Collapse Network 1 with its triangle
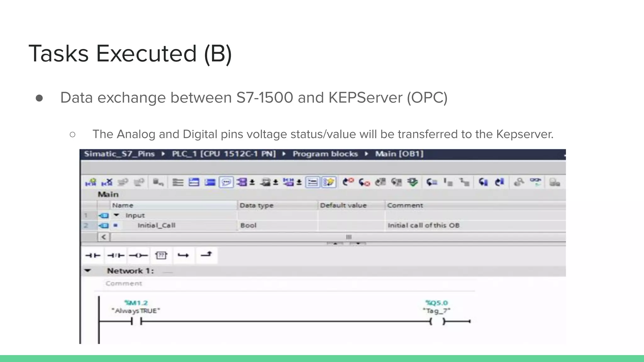This screenshot has width=644, height=362. [x=88, y=271]
